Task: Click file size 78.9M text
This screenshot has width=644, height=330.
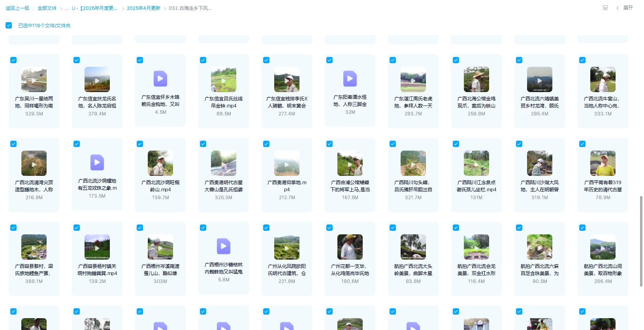Action: [603, 198]
